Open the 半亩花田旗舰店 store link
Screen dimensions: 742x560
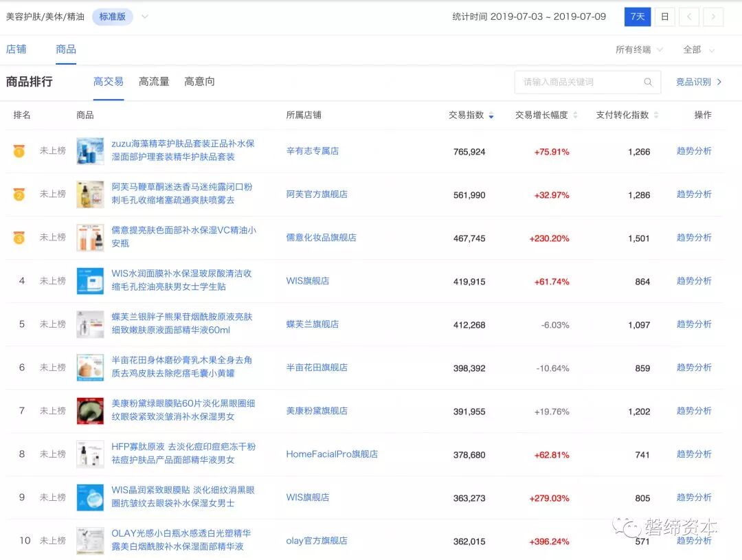click(x=317, y=368)
